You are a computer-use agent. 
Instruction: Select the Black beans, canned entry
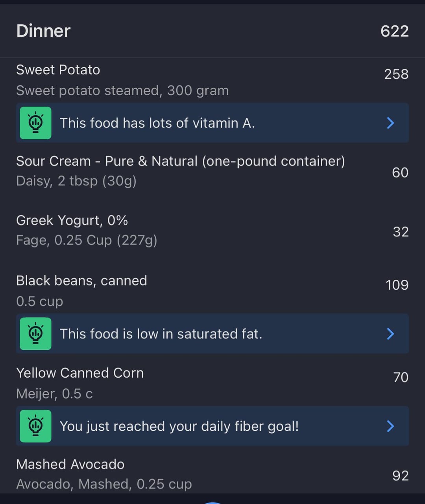click(x=213, y=291)
